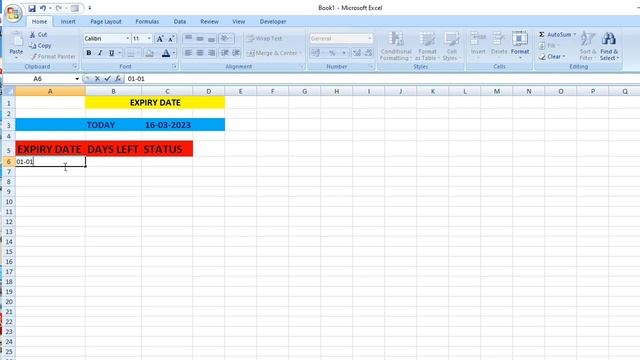Open Font dialog launcher
The image size is (640, 360).
(x=174, y=67)
